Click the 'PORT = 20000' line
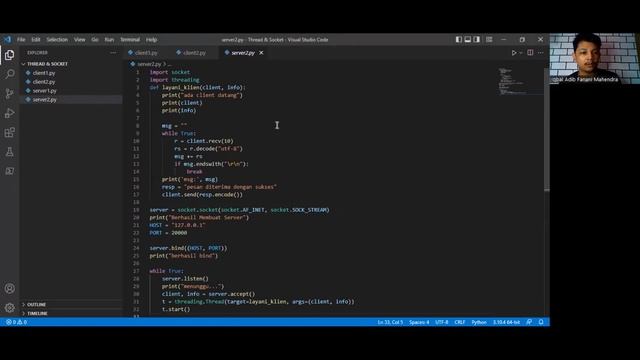Screen dimensions: 640x360 coord(168,233)
